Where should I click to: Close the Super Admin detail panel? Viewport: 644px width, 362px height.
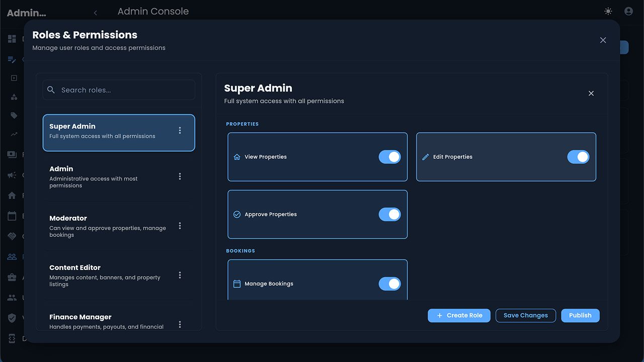(x=591, y=94)
